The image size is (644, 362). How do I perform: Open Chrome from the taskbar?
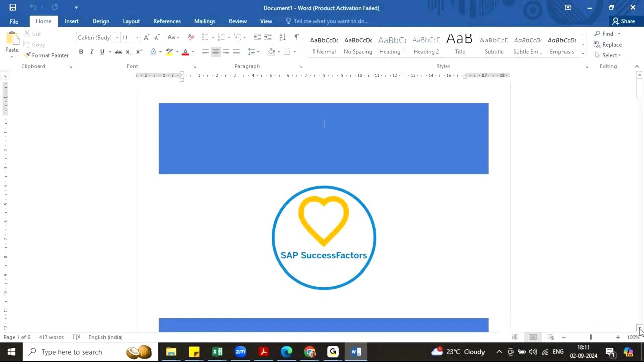point(310,352)
